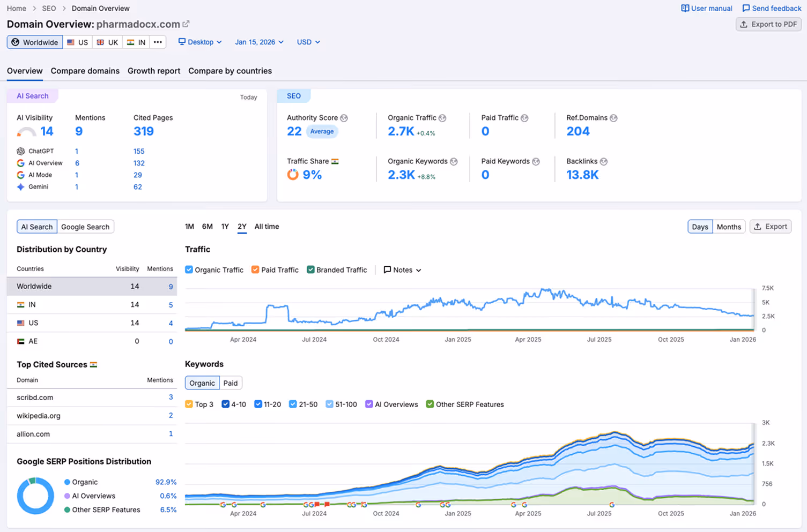Click Backlinks value 13.8K
Viewport: 807px width, 532px height.
click(x=582, y=175)
